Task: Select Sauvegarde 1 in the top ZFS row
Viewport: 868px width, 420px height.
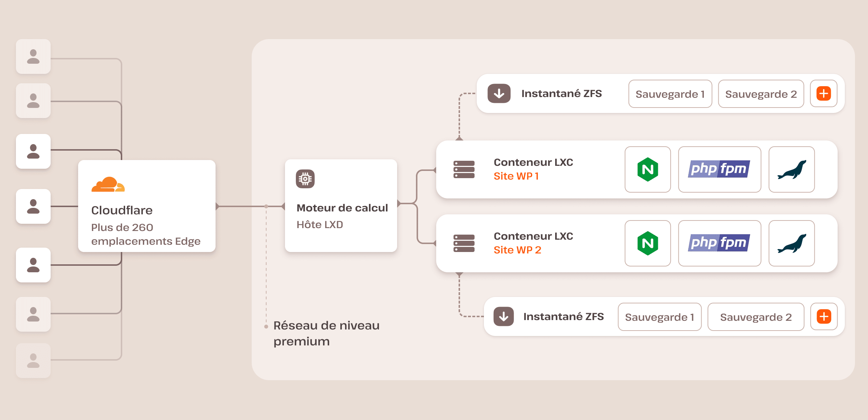Action: coord(670,94)
